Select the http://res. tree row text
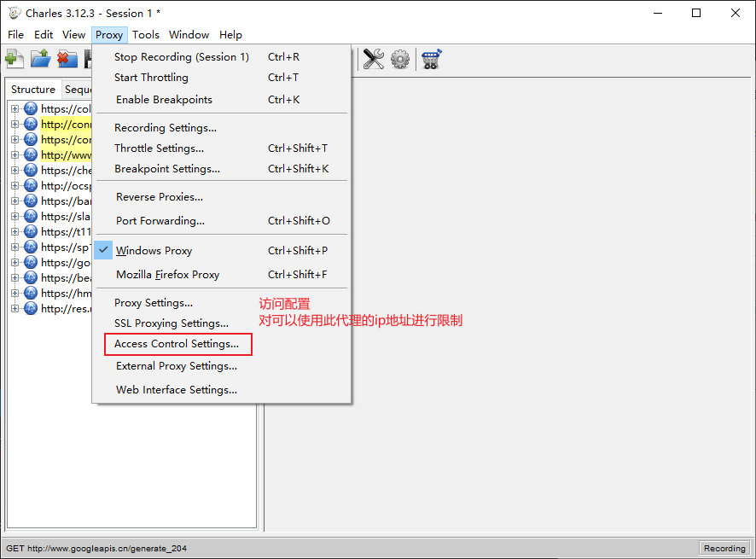 (66, 309)
